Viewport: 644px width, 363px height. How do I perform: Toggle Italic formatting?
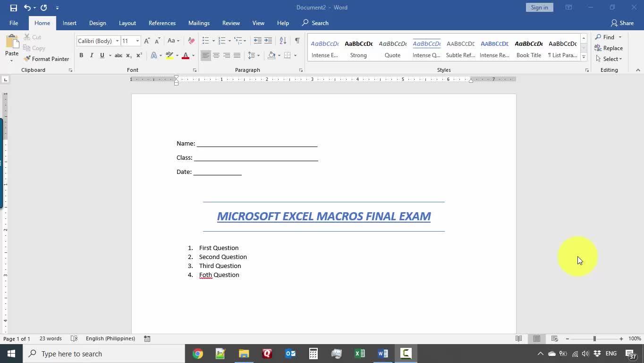92,56
